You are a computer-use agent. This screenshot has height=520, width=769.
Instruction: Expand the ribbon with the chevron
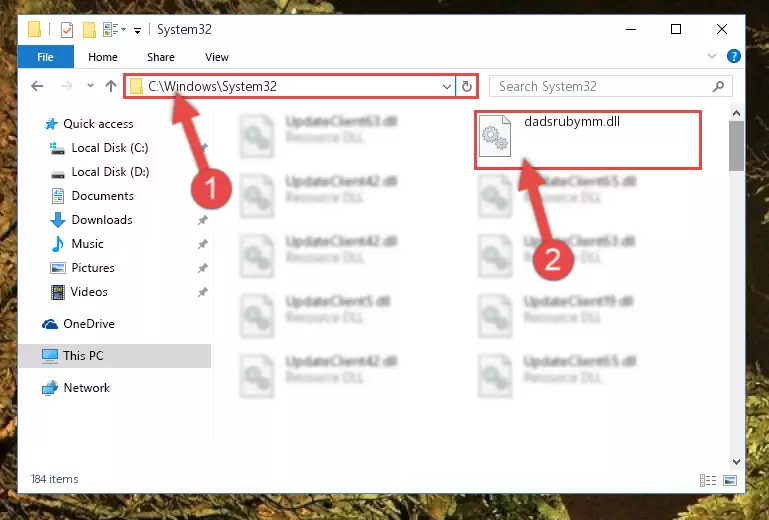(x=712, y=56)
